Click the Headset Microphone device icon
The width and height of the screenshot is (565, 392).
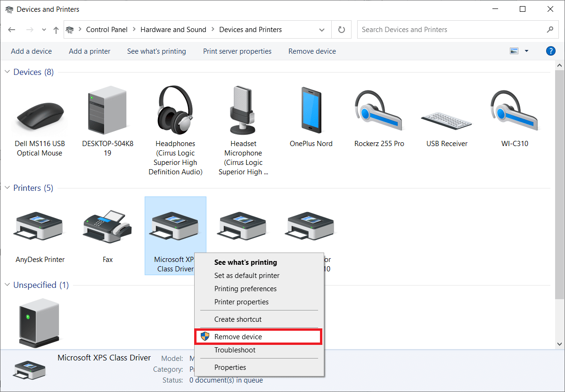click(x=242, y=111)
